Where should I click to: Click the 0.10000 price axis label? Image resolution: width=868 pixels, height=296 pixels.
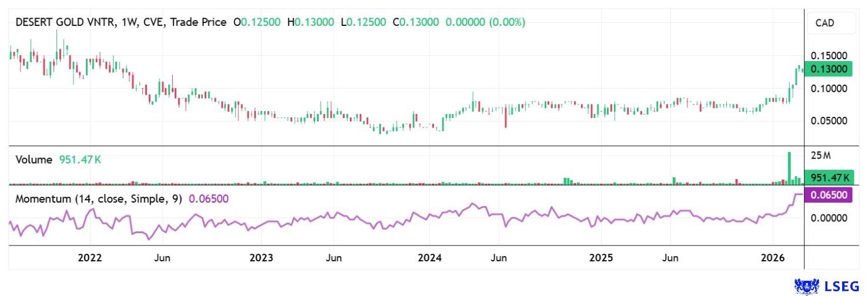coord(829,88)
